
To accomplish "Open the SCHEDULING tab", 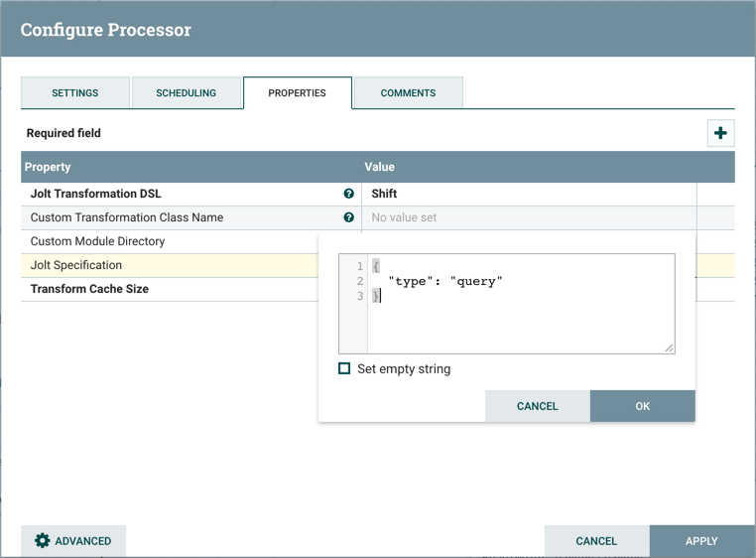I will pyautogui.click(x=186, y=93).
